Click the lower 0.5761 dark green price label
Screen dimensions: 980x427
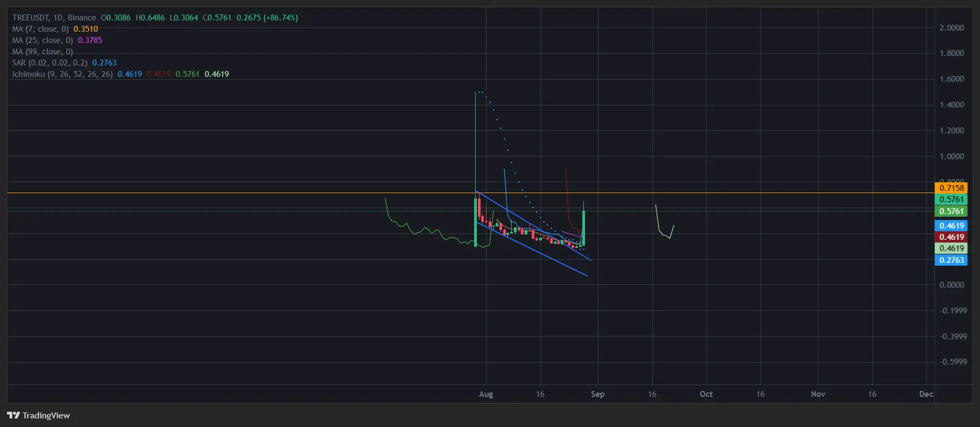tap(951, 211)
